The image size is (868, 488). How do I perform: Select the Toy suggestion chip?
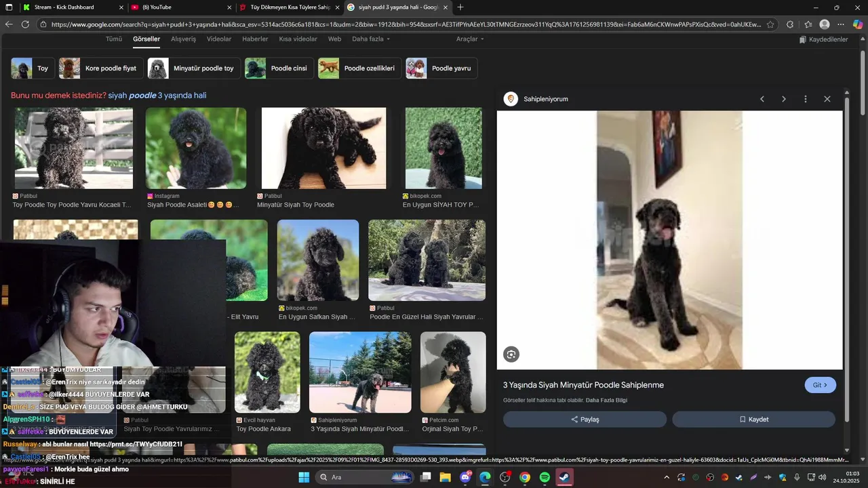click(33, 68)
